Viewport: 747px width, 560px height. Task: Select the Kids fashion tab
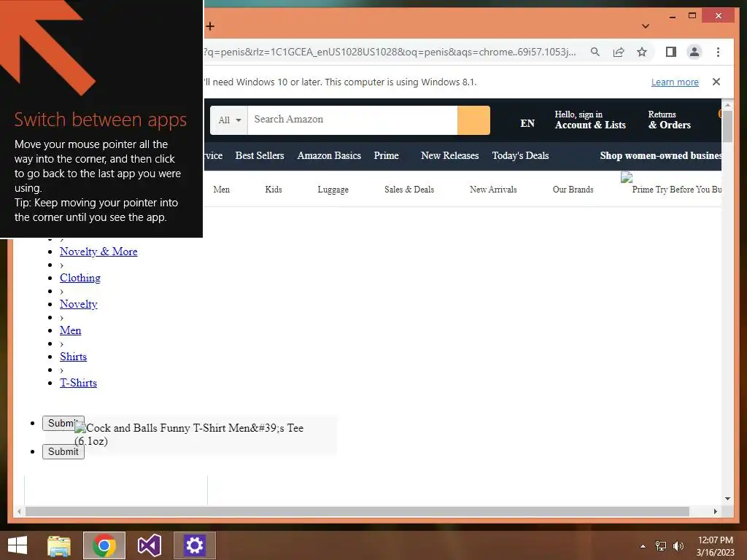[x=274, y=190]
